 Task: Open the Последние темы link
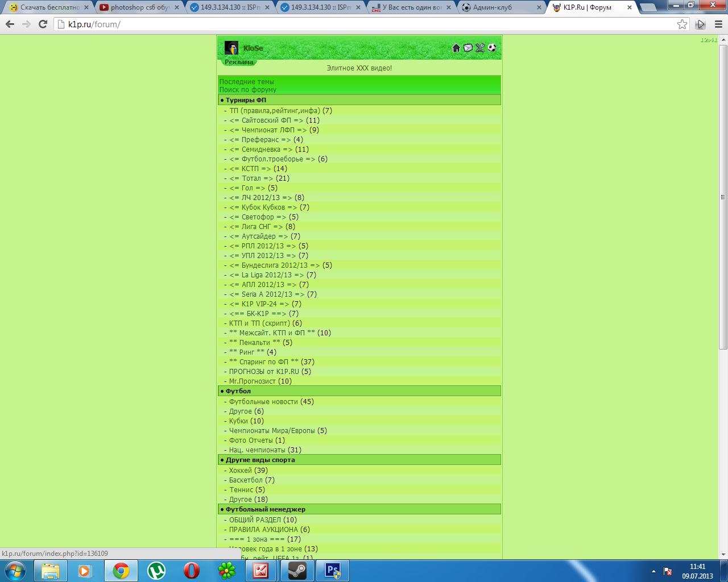247,82
